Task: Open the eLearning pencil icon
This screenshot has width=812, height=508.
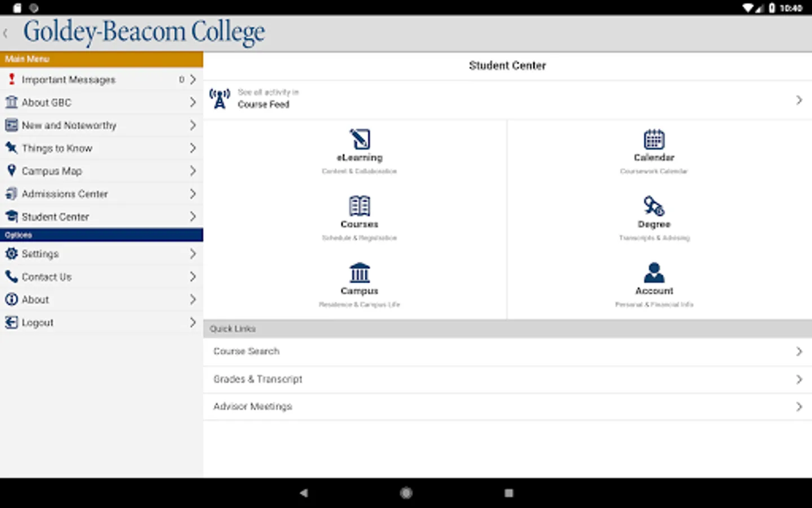Action: pyautogui.click(x=360, y=139)
